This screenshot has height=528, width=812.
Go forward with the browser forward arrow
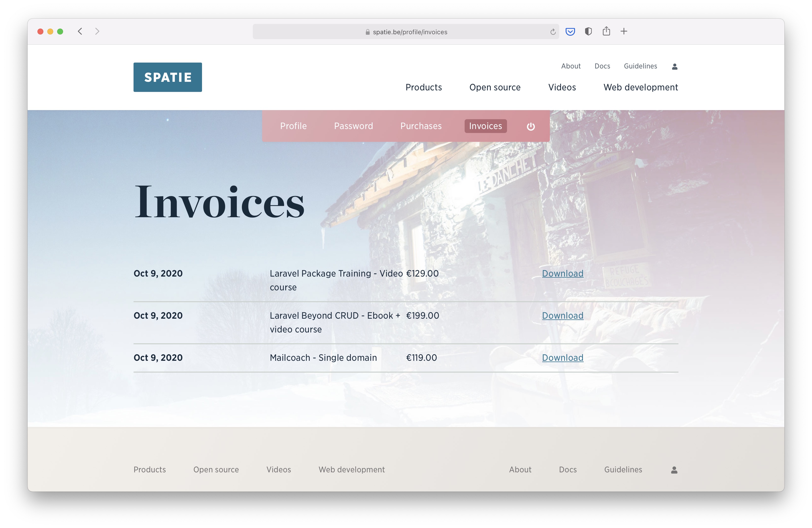pyautogui.click(x=97, y=31)
